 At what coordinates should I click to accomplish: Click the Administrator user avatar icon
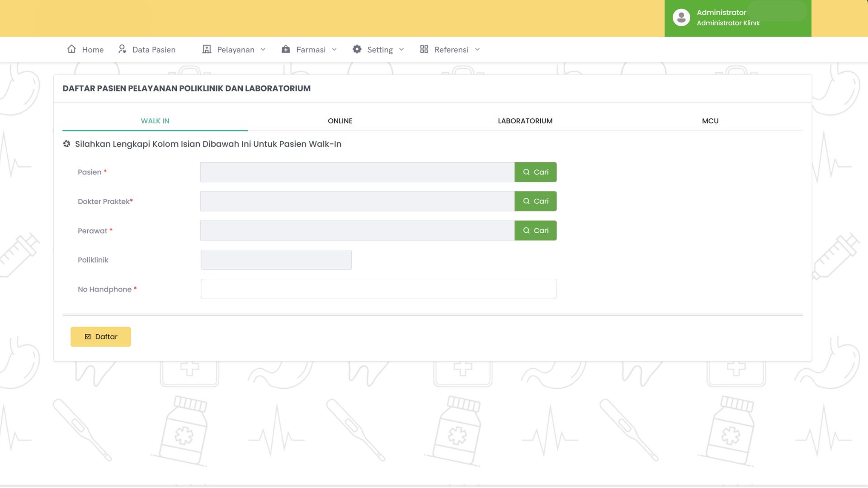tap(681, 18)
